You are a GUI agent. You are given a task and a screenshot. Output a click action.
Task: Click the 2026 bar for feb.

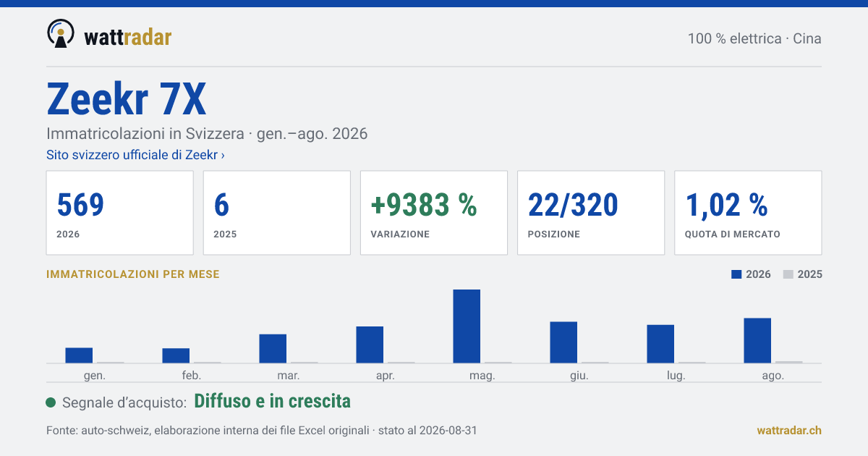point(176,356)
